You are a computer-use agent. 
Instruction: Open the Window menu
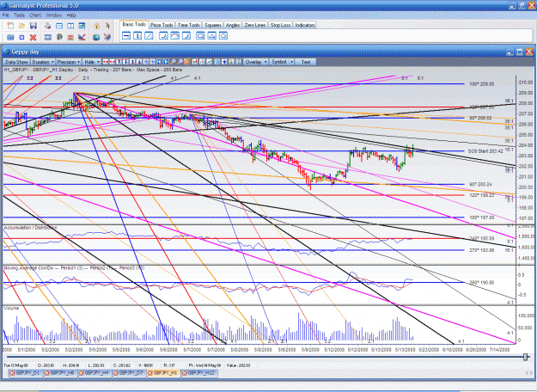[x=54, y=15]
